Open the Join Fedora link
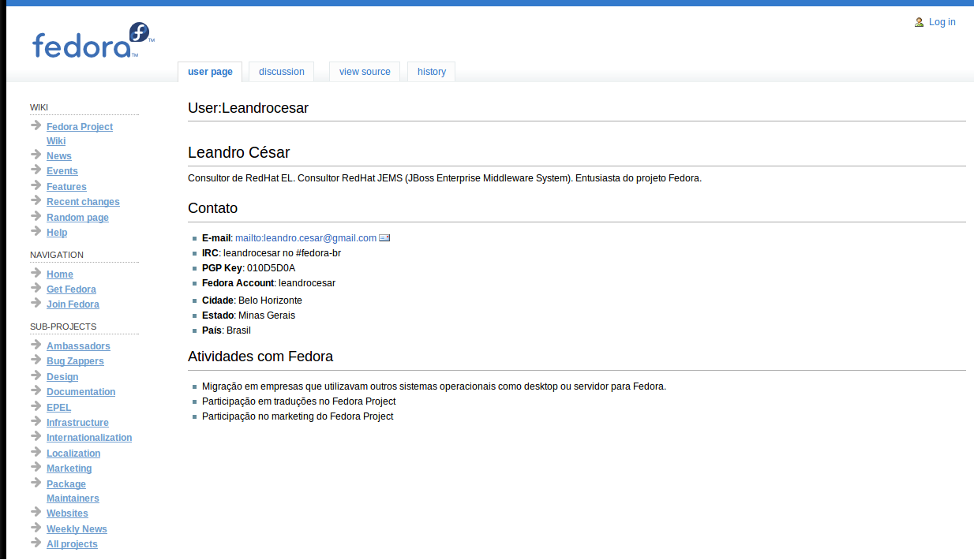Image resolution: width=974 pixels, height=560 pixels. tap(73, 304)
